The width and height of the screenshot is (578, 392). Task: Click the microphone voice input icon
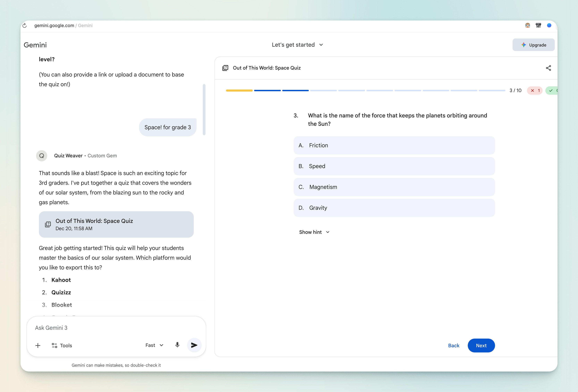pos(177,345)
